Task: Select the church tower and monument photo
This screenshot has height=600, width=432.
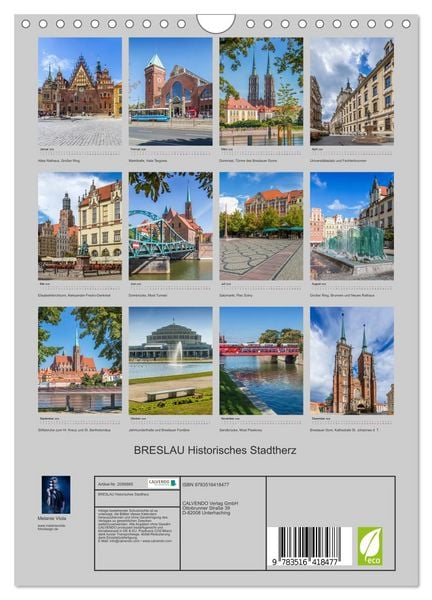Action: point(80,226)
